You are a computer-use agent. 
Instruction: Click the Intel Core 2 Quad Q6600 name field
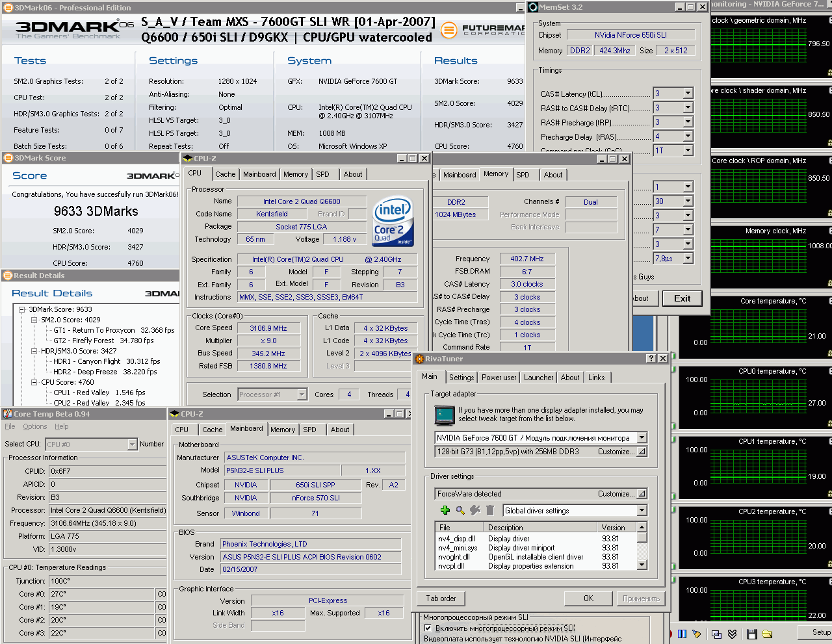302,201
